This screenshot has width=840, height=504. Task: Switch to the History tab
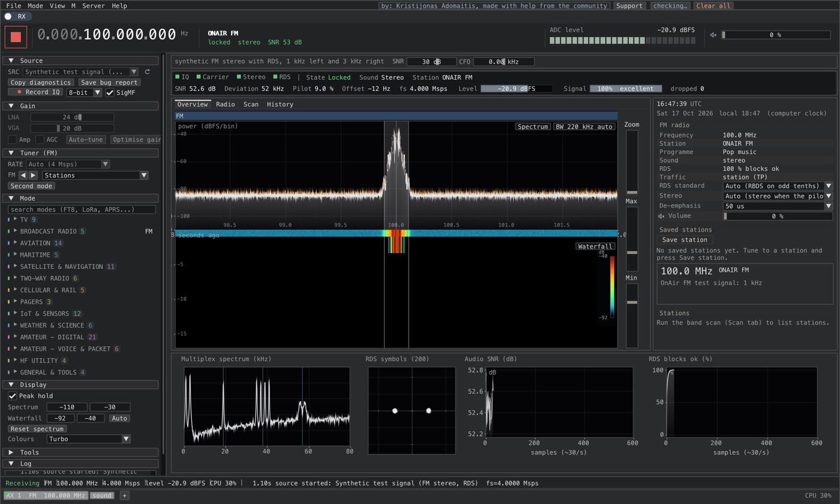pyautogui.click(x=280, y=104)
